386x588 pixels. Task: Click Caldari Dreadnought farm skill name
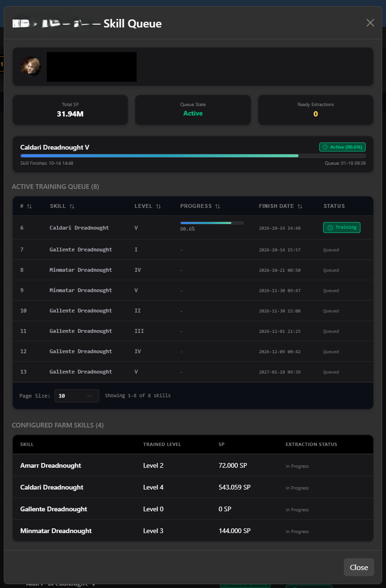[52, 487]
